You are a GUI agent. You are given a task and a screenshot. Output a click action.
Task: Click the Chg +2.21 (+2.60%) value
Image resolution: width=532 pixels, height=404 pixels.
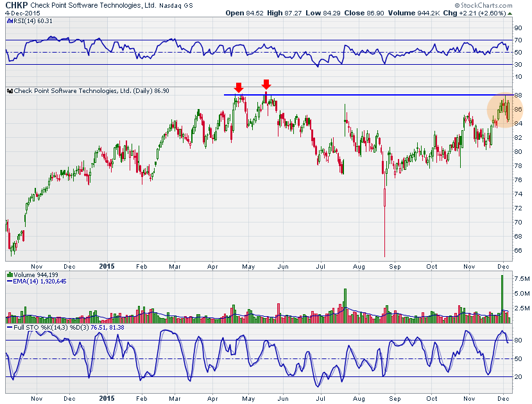[x=475, y=13]
